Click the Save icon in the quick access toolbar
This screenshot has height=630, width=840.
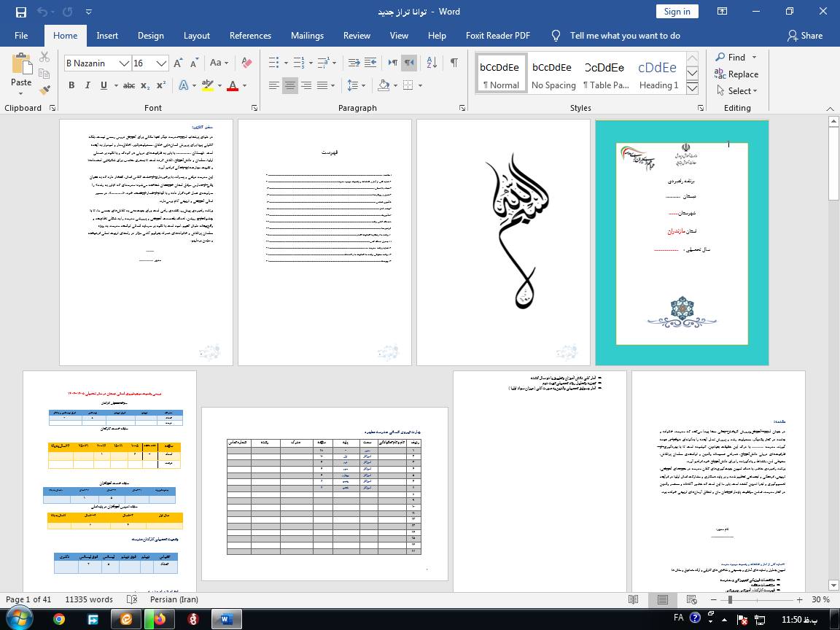21,12
